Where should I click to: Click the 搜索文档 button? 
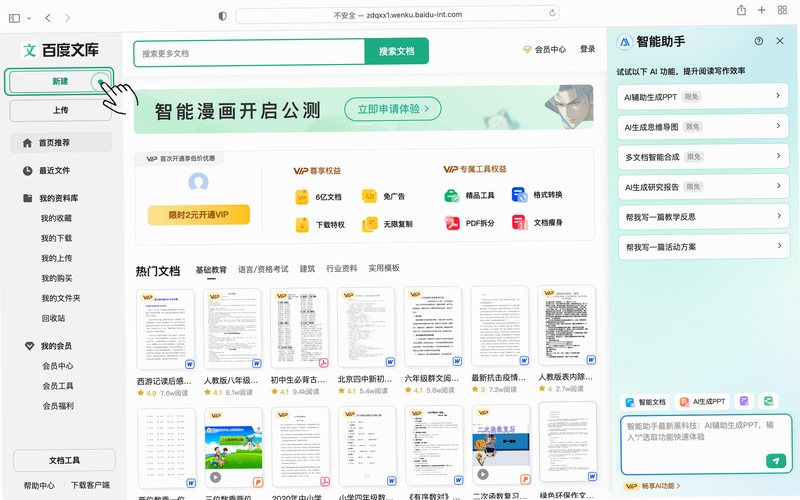[396, 52]
